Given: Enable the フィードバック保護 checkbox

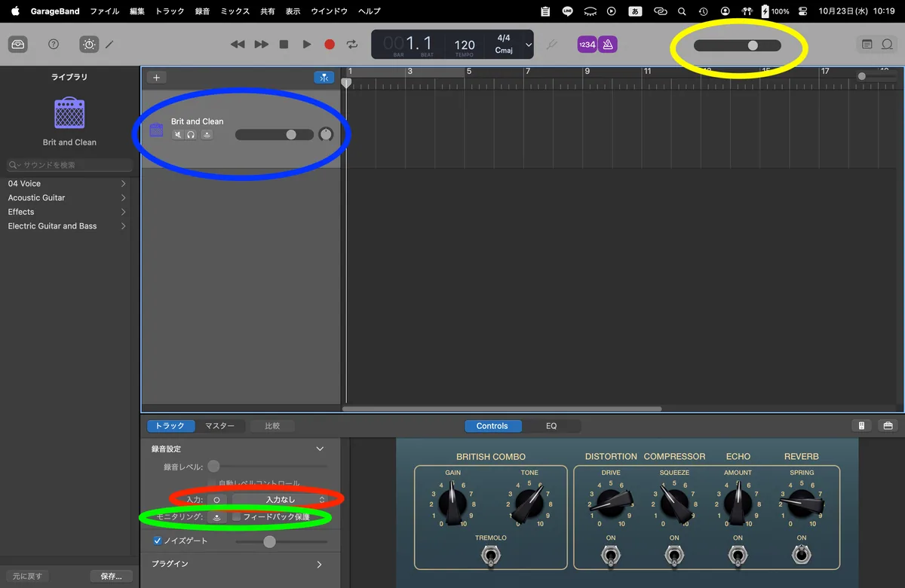Looking at the screenshot, I should [x=236, y=517].
